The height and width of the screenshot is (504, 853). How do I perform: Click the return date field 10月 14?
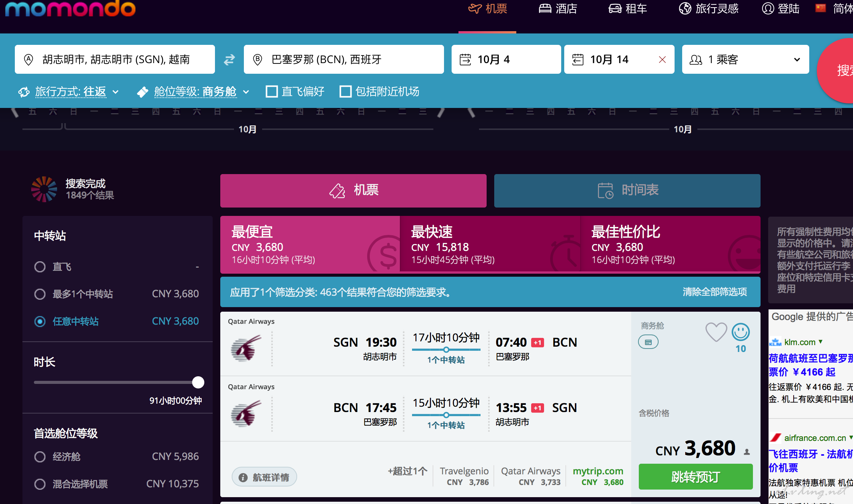619,59
